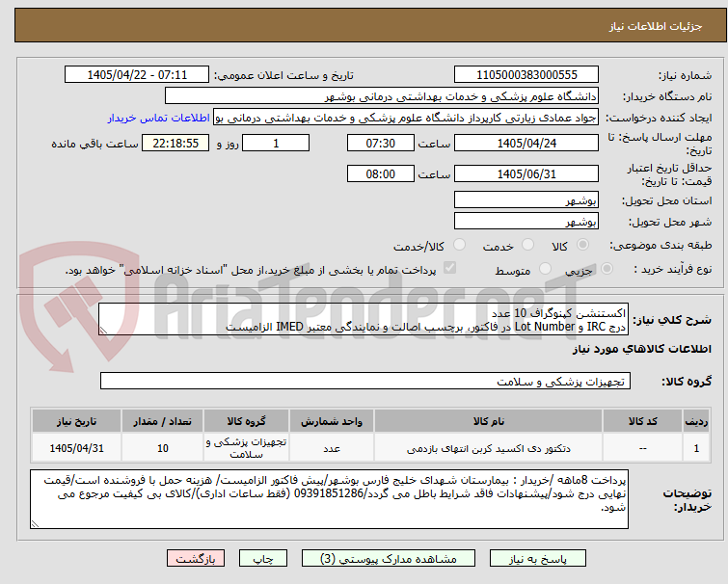Screen dimensions: 728x584
Task: Click the resize handle of description box
Action: pos(103,331)
